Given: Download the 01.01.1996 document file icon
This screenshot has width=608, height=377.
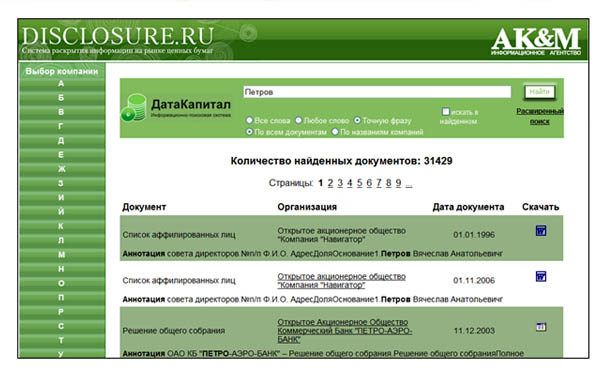Looking at the screenshot, I should click(x=541, y=231).
